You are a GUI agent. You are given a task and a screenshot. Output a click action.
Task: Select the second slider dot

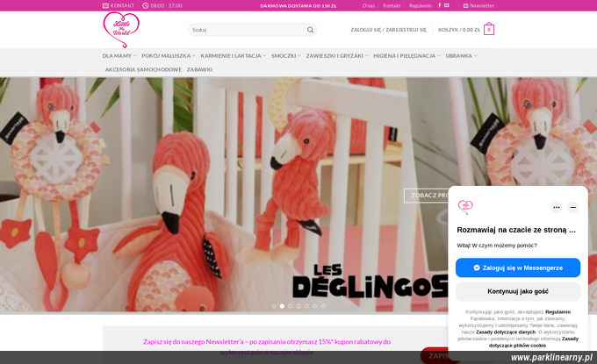pos(282,306)
